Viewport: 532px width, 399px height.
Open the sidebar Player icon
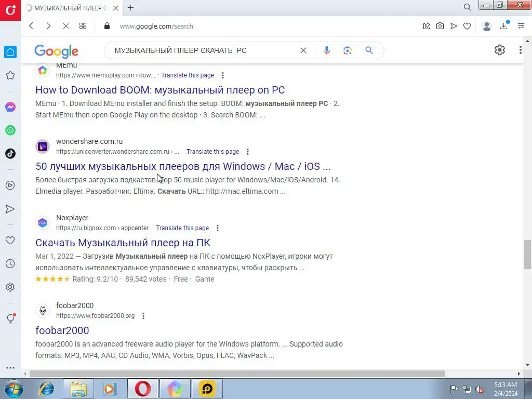pos(10,185)
